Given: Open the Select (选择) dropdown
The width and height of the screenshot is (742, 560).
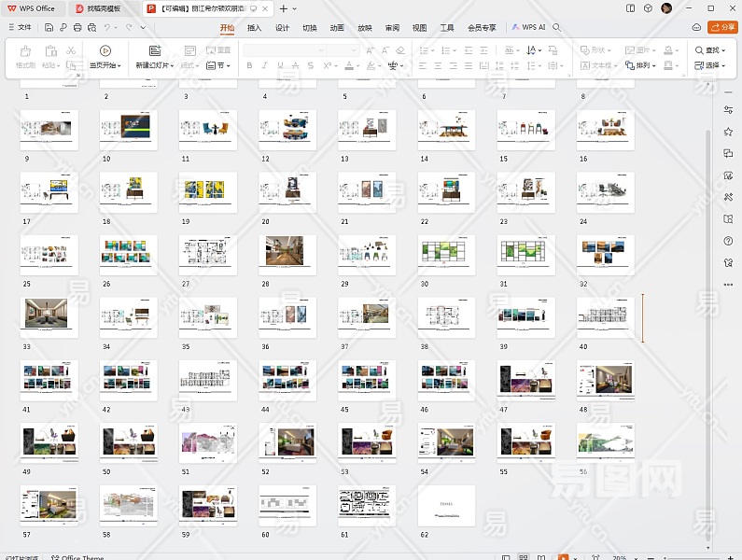Looking at the screenshot, I should tap(709, 66).
